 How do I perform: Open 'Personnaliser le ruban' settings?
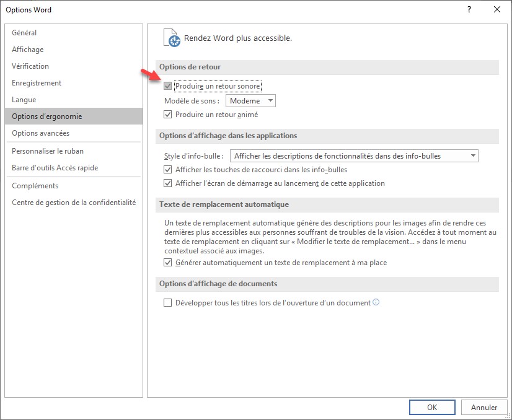pos(48,151)
